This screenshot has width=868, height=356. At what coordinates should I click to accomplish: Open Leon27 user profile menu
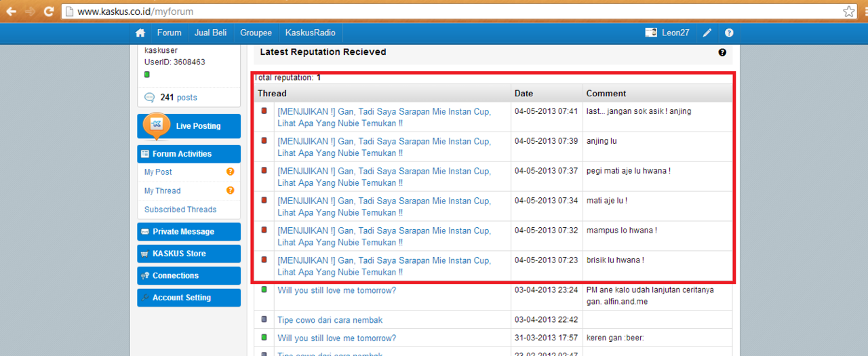tap(668, 33)
